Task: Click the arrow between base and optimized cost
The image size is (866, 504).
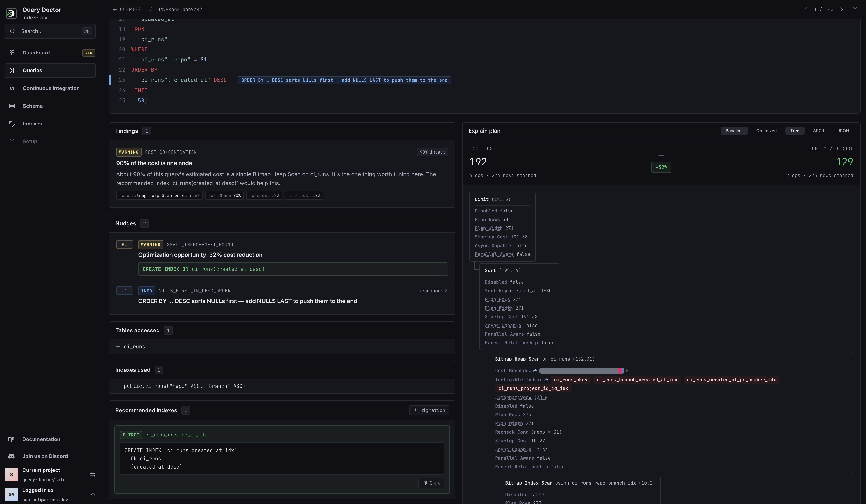Action: (661, 156)
